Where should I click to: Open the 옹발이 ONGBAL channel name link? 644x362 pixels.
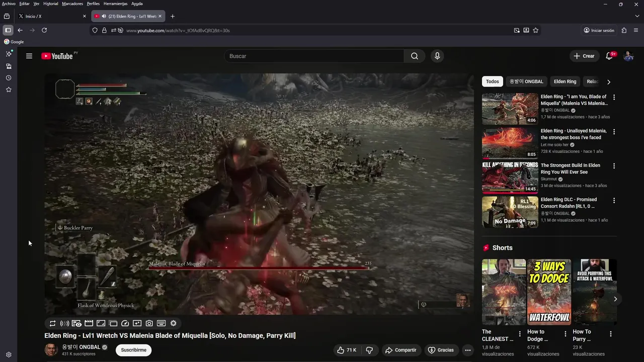click(81, 347)
